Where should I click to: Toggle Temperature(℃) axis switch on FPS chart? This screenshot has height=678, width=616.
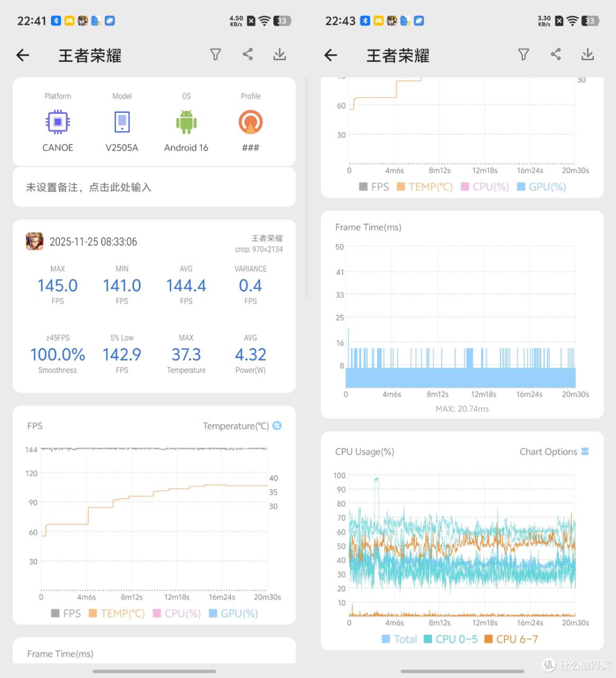tap(277, 425)
